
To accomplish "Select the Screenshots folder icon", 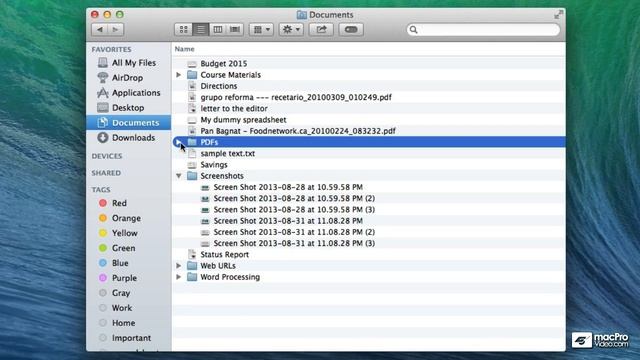I will (192, 176).
